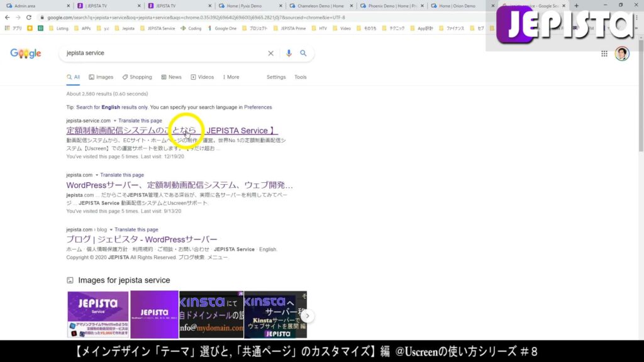Expand arrow beside jepista.com › blog
Image resolution: width=644 pixels, height=362 pixels.
111,230
